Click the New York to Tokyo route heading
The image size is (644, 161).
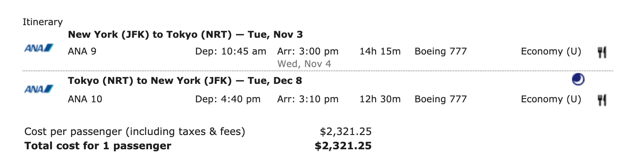(x=185, y=34)
